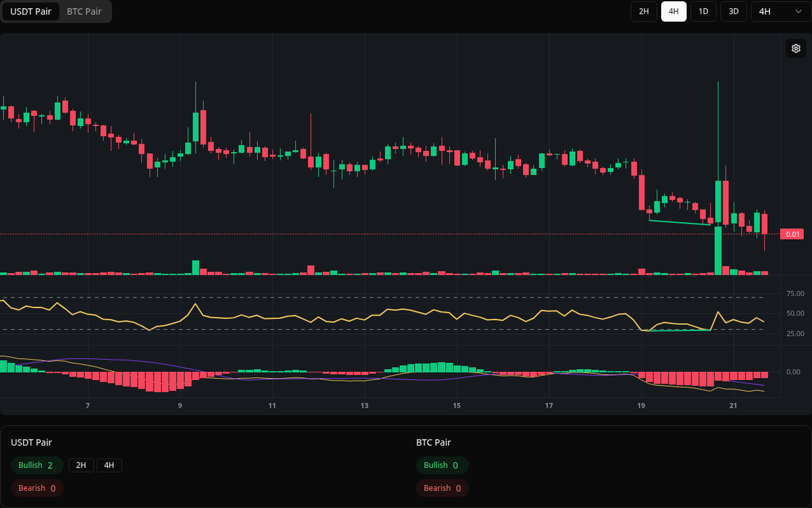Click the Bearish 0 badge under BTC Pair
Viewport: 812px width, 508px height.
[x=442, y=488]
